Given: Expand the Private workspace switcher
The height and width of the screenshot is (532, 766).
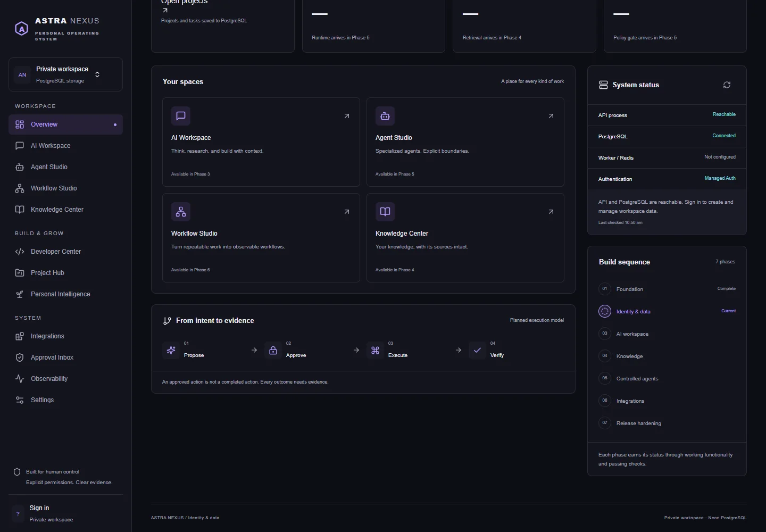Looking at the screenshot, I should click(x=65, y=74).
